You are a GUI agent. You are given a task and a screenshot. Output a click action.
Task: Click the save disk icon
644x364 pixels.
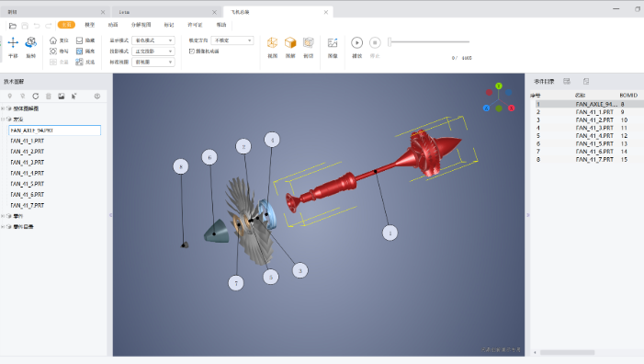(x=25, y=26)
